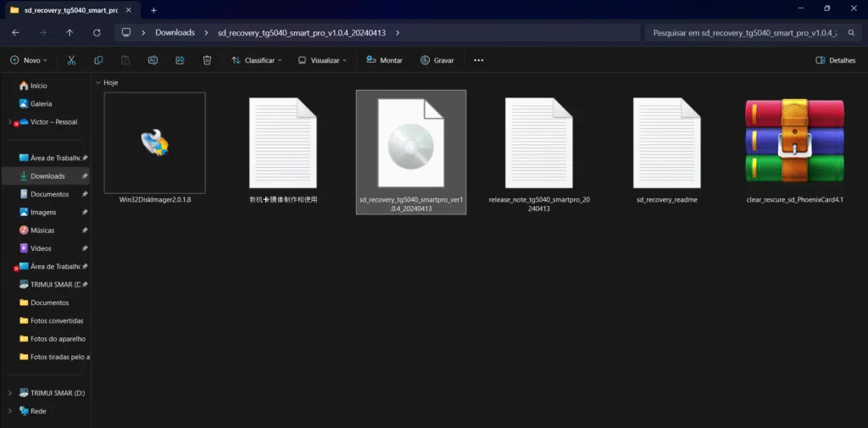868x428 pixels.
Task: Open new tab with plus button
Action: (x=153, y=9)
